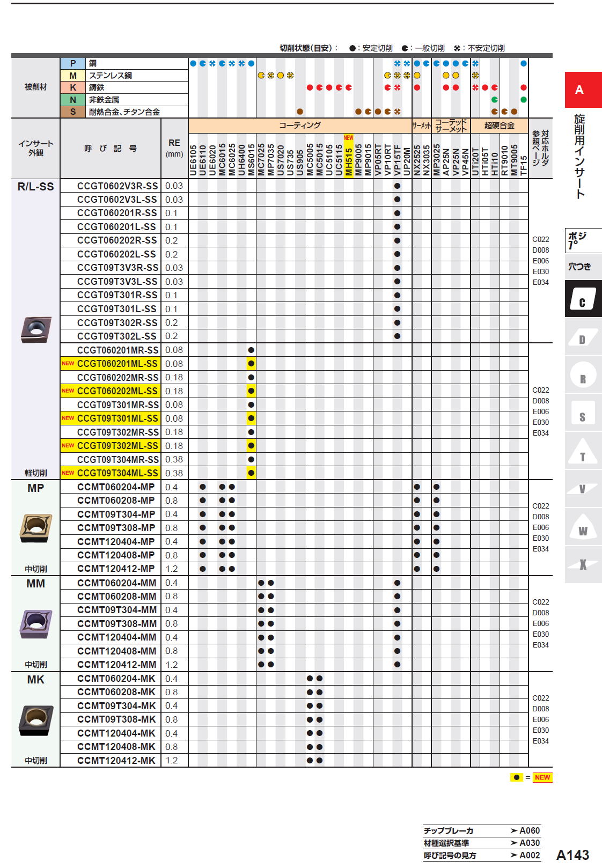Viewport: 602px width, 868px height.
Task: Open the V insert shape tab
Action: (583, 489)
